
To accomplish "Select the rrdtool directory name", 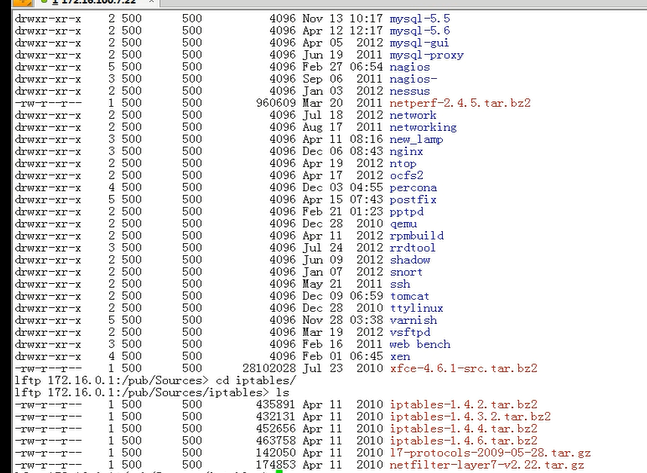I will [413, 247].
